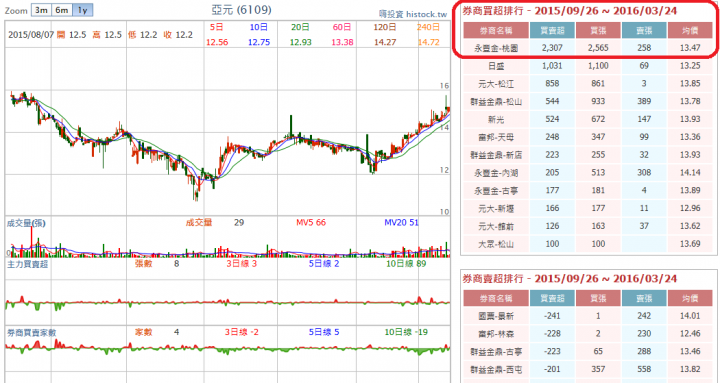
Task: Click the 558 sell volume cell
Action: coord(644,369)
